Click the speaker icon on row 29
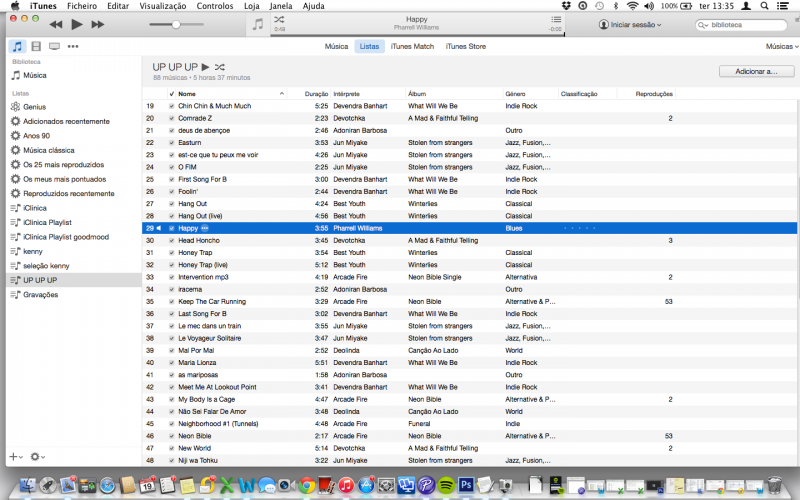Screen dimensions: 800x500 coord(159,229)
